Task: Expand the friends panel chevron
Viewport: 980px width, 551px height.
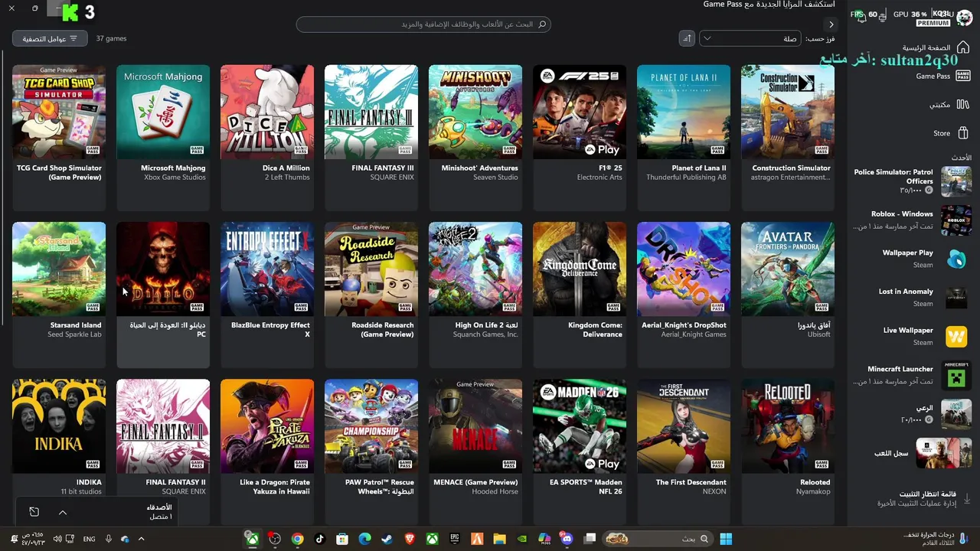Action: pyautogui.click(x=63, y=512)
